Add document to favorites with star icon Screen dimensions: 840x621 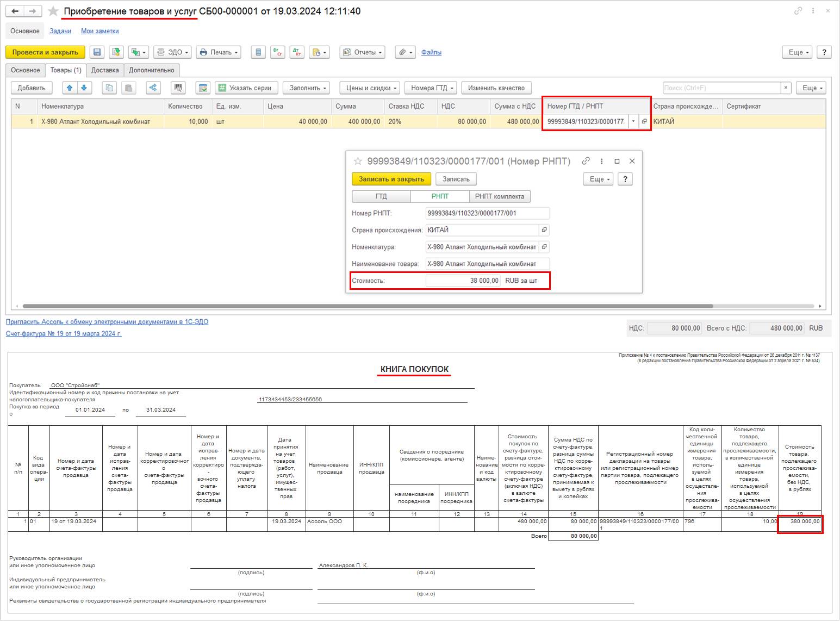tap(53, 11)
